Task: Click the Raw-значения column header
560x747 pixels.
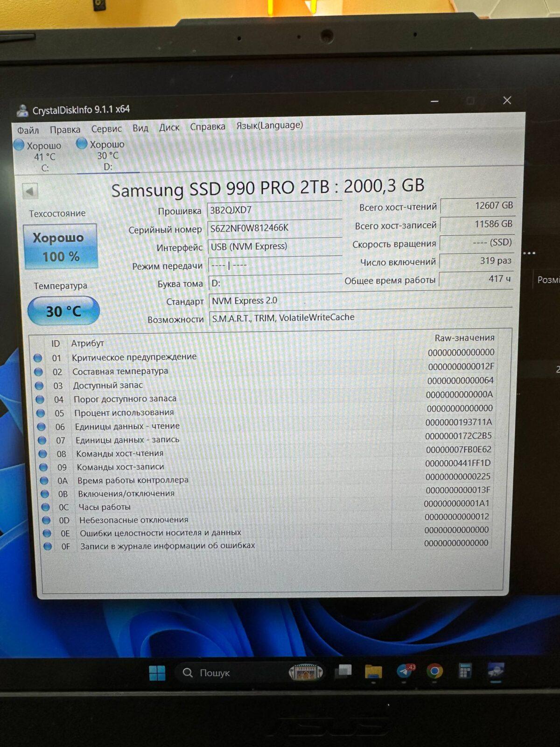Action: (x=464, y=338)
